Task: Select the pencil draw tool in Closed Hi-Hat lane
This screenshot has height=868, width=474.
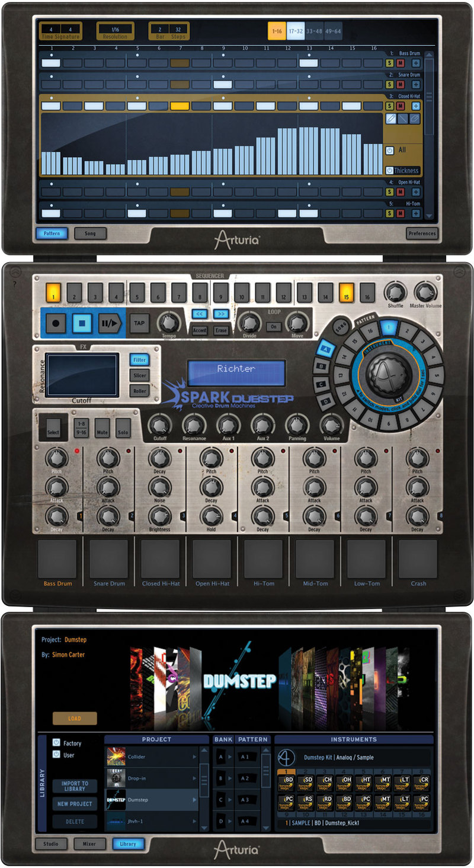Action: (x=390, y=119)
